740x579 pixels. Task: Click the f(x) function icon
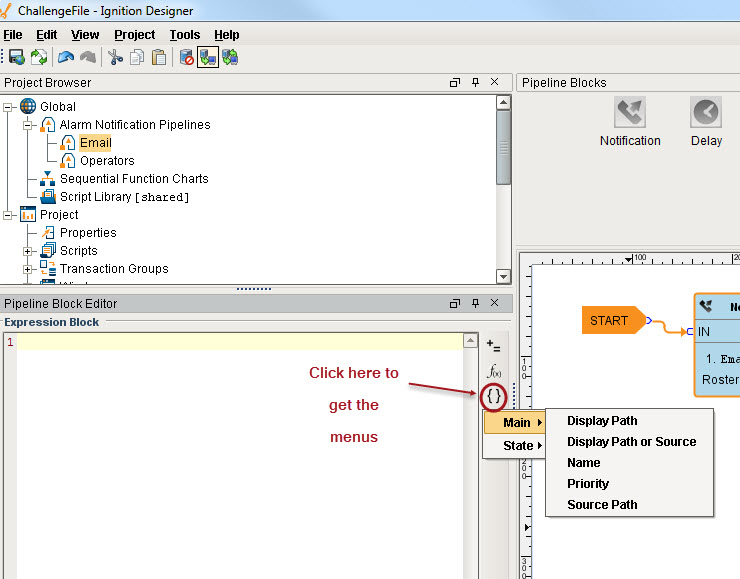[494, 371]
